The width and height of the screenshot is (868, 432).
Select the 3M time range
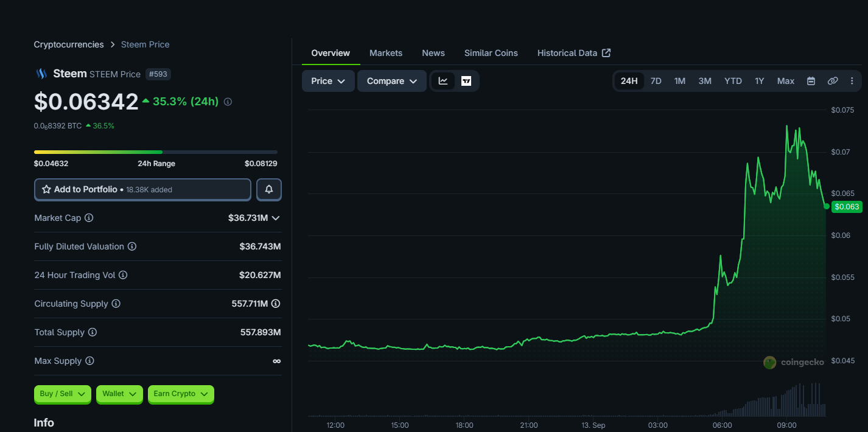(x=705, y=81)
